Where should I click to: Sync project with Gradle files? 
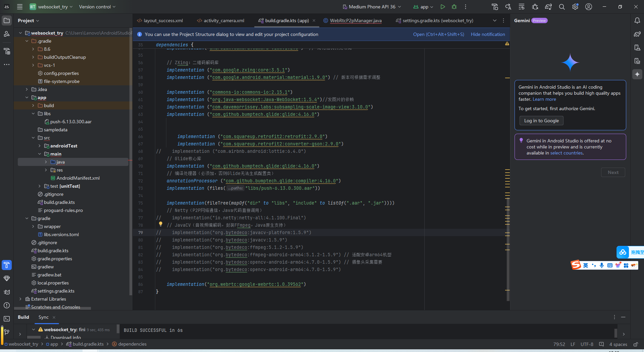point(548,7)
